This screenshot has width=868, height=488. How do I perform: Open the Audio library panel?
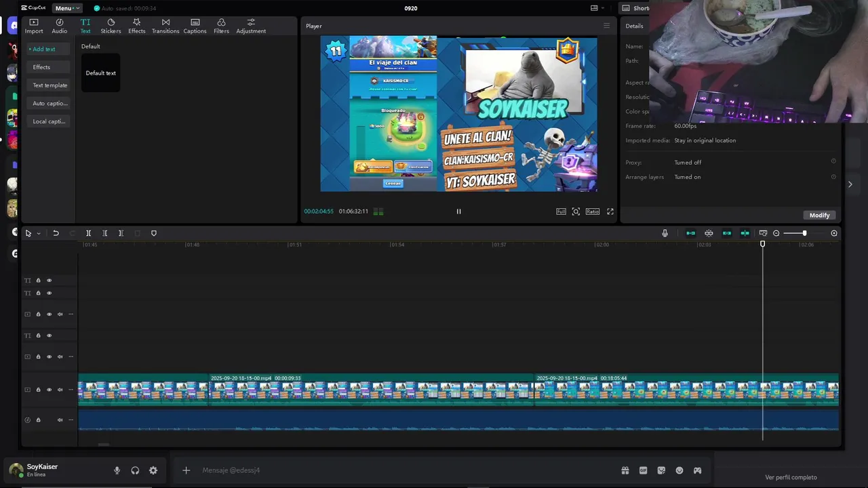click(60, 26)
